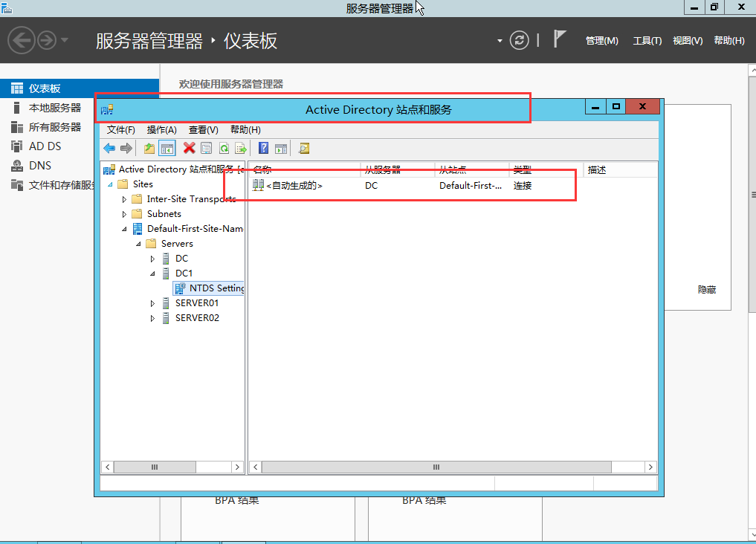Select Inter-Site Transports folder
The height and width of the screenshot is (544, 756).
[184, 199]
